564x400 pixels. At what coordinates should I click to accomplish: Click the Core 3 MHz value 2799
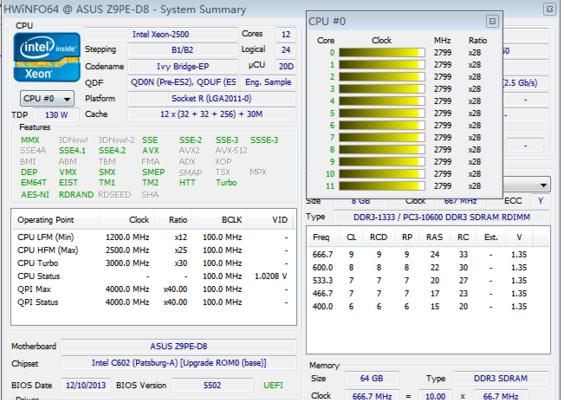[442, 89]
